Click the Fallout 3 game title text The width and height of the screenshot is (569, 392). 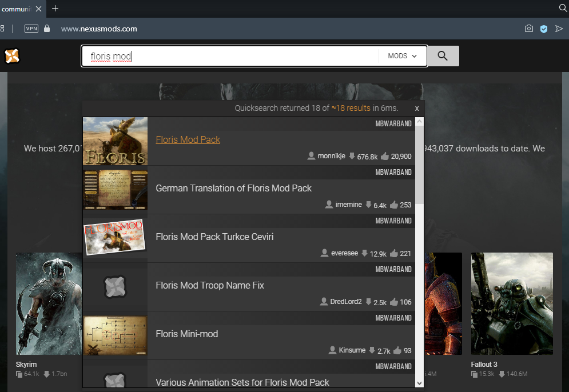click(x=484, y=365)
